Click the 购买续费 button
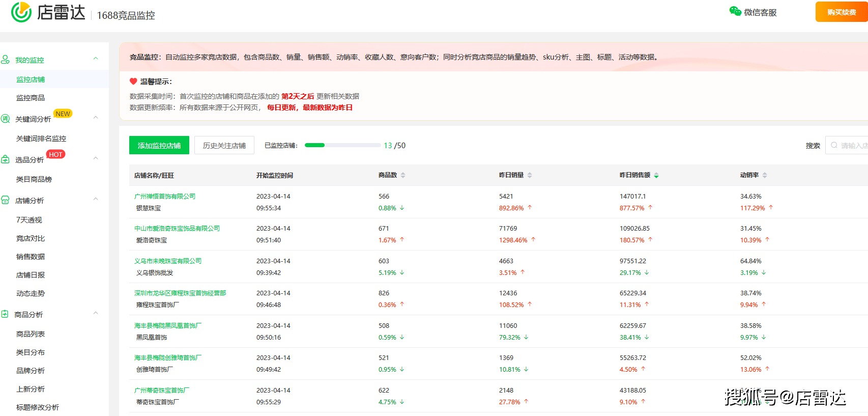868x416 pixels. tap(842, 12)
